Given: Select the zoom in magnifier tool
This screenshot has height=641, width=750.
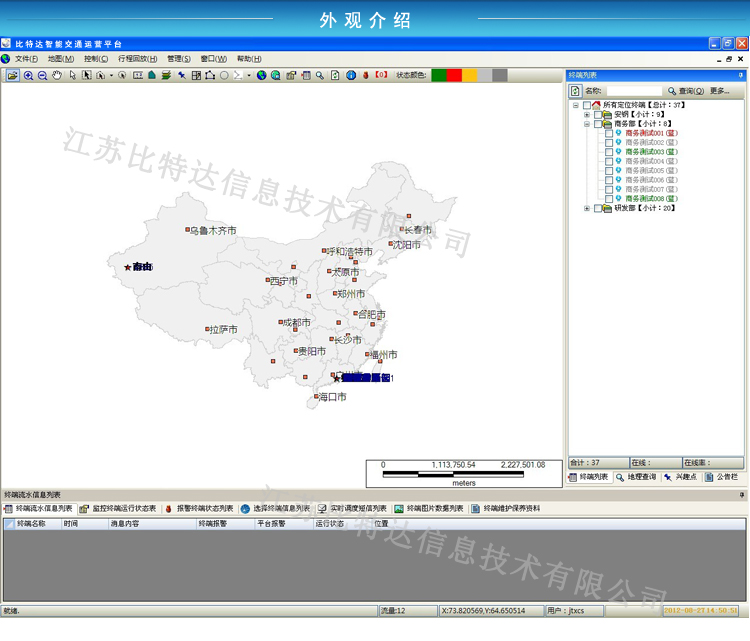Looking at the screenshot, I should [28, 75].
